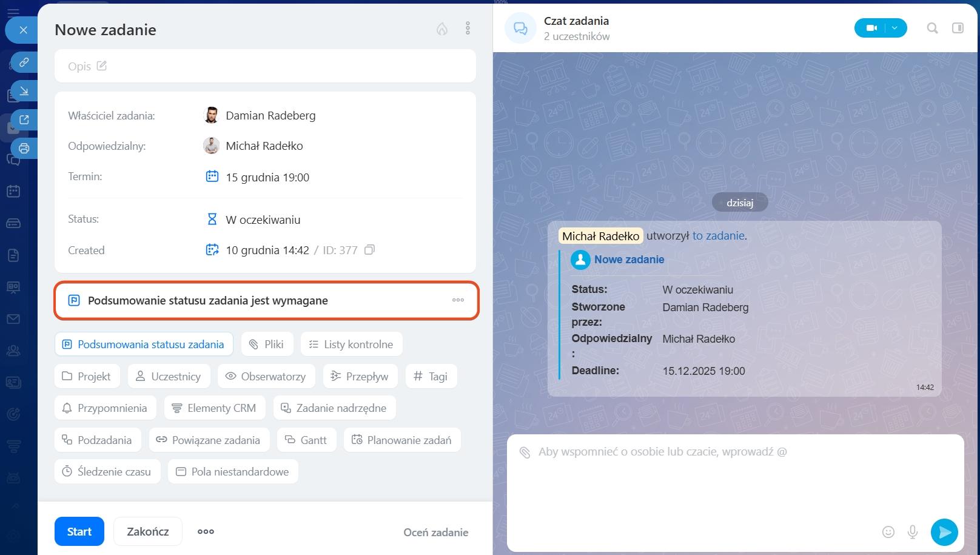
Task: Click the Michał Radełko name in the Odpowiedzialny row
Action: [x=264, y=146]
